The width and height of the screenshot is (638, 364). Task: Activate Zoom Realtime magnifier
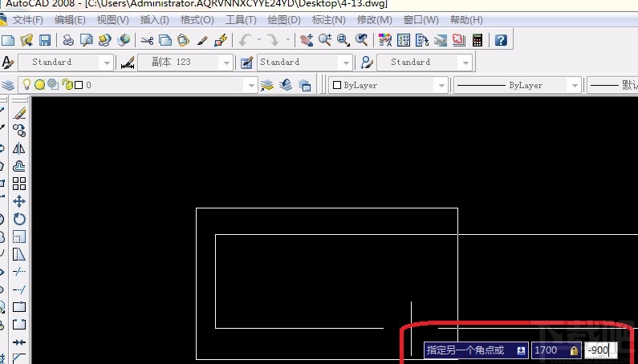325,40
